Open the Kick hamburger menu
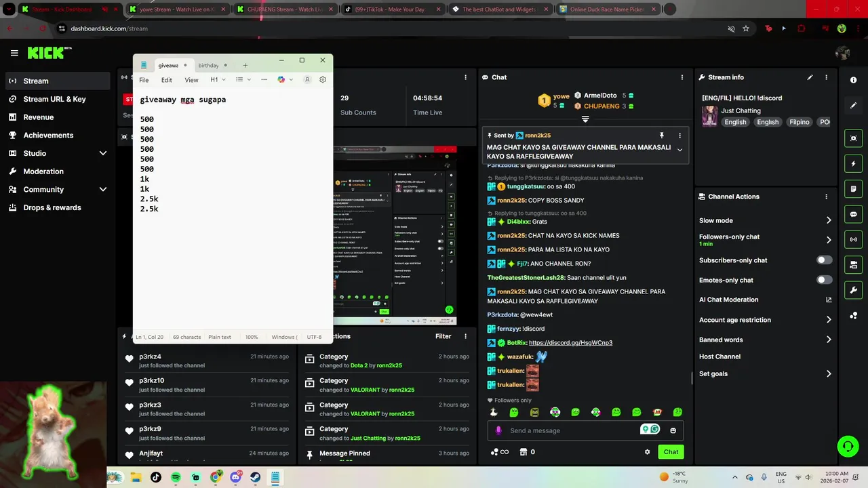The image size is (868, 488). pyautogui.click(x=14, y=53)
